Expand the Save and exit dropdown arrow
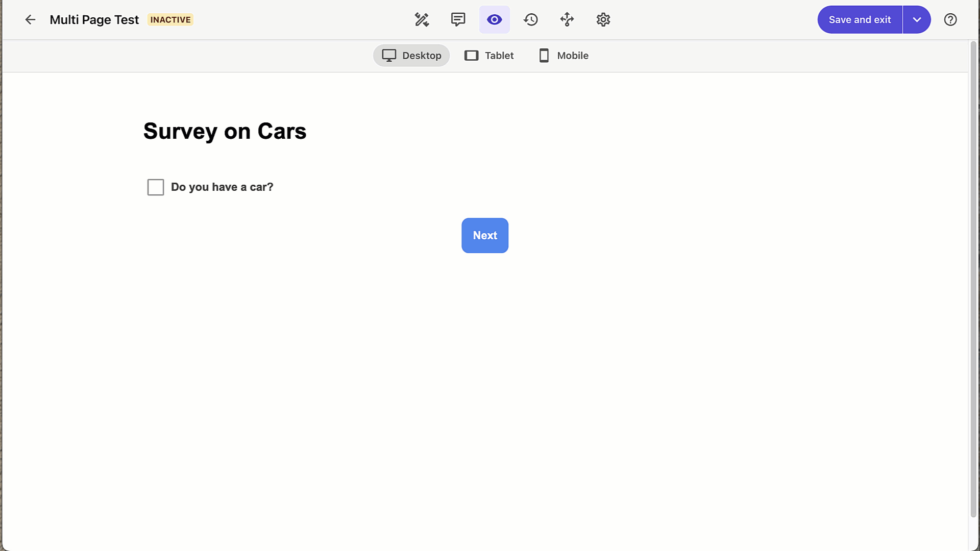The height and width of the screenshot is (551, 980). coord(917,19)
